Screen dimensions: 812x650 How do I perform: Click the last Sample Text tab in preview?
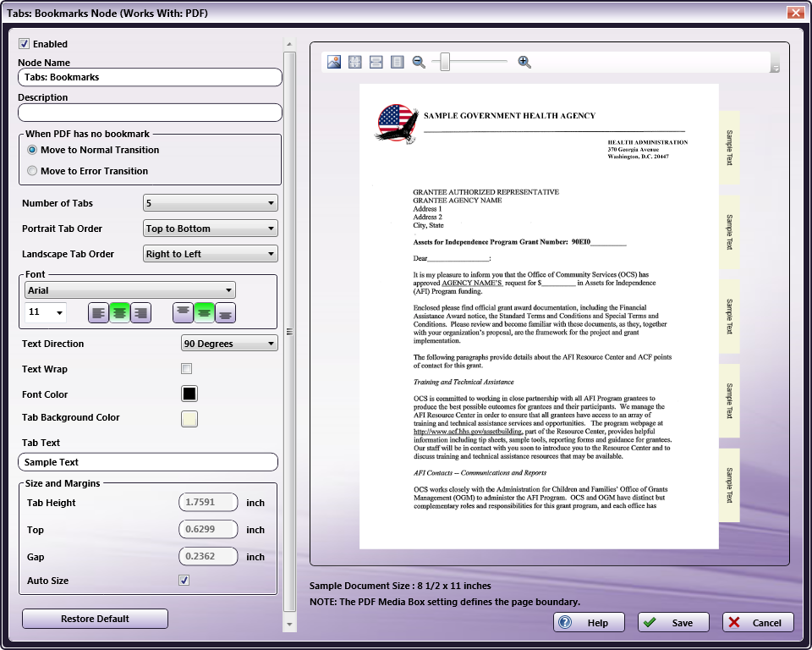pos(729,485)
